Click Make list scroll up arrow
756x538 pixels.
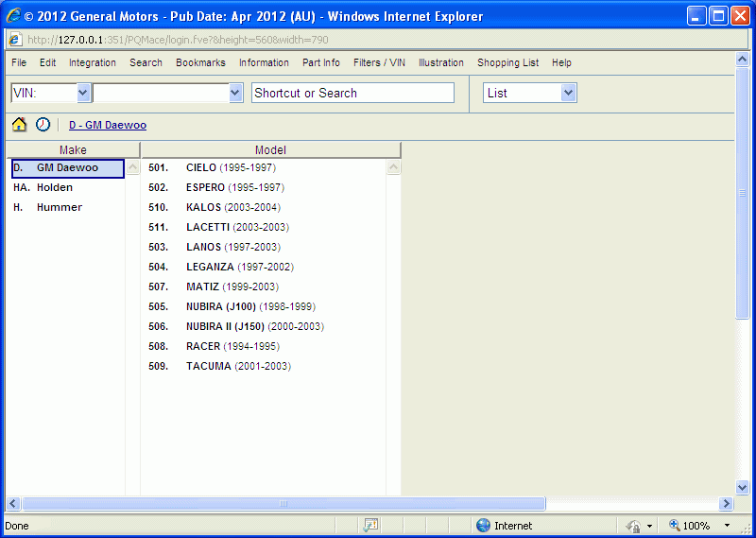[x=132, y=167]
